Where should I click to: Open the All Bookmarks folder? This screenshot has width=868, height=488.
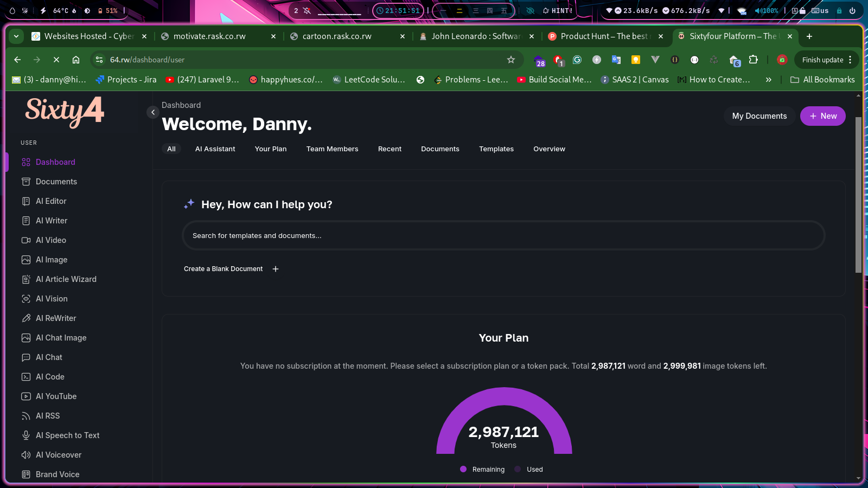point(822,80)
